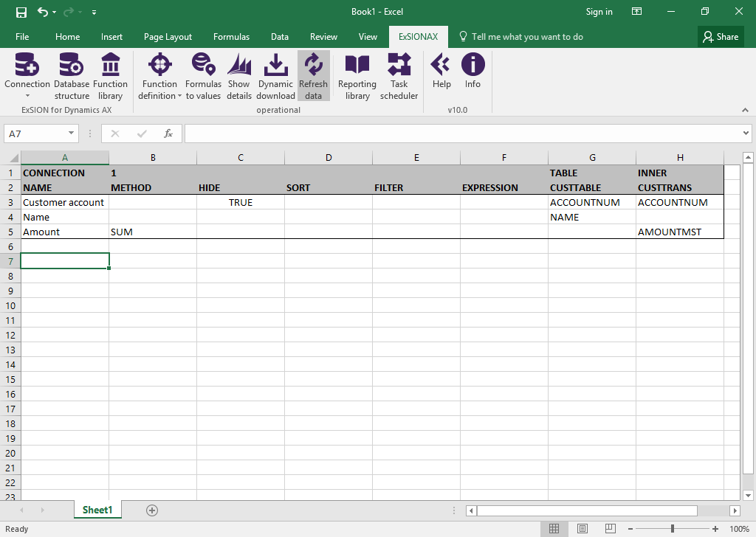The image size is (756, 537).
Task: Select the CUSTTRANS cell
Action: (680, 188)
